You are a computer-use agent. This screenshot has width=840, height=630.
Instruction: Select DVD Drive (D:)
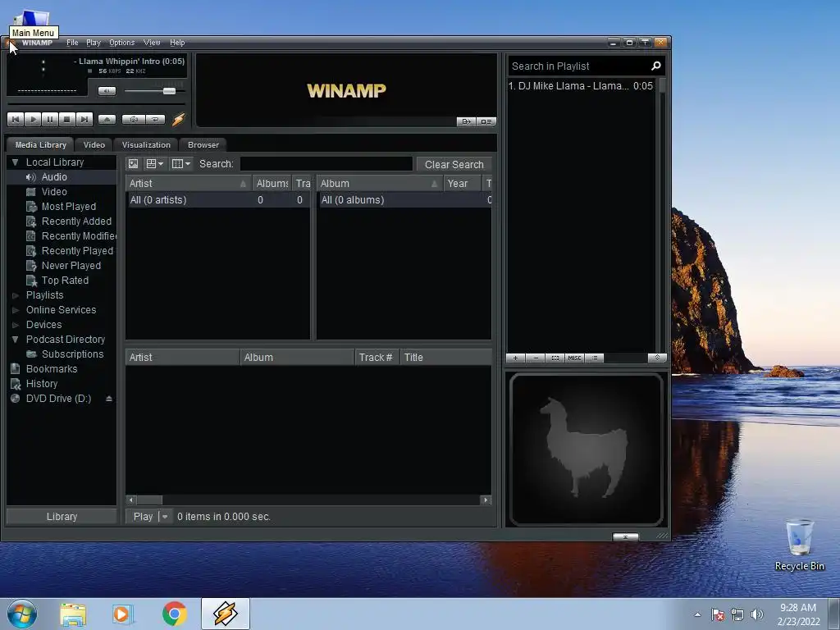(58, 399)
